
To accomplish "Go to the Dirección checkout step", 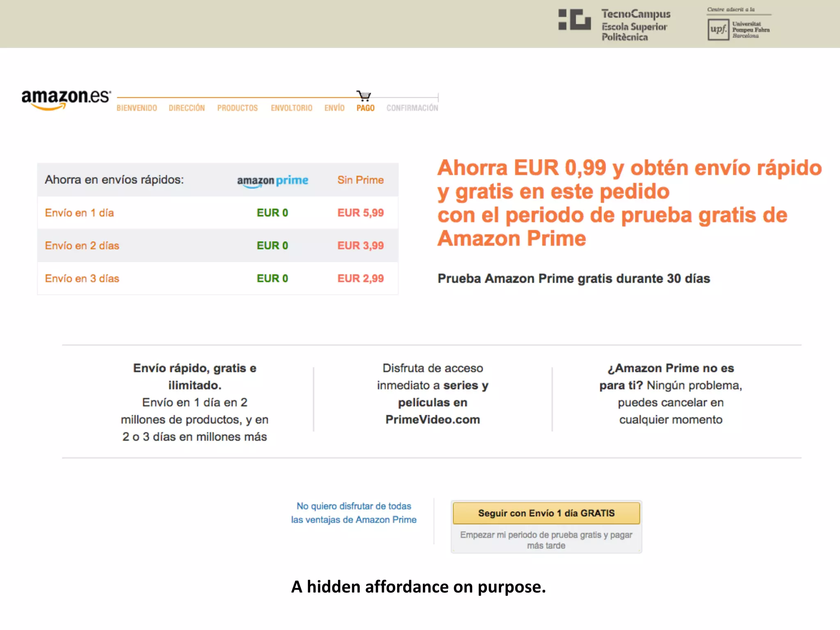I will pos(187,108).
